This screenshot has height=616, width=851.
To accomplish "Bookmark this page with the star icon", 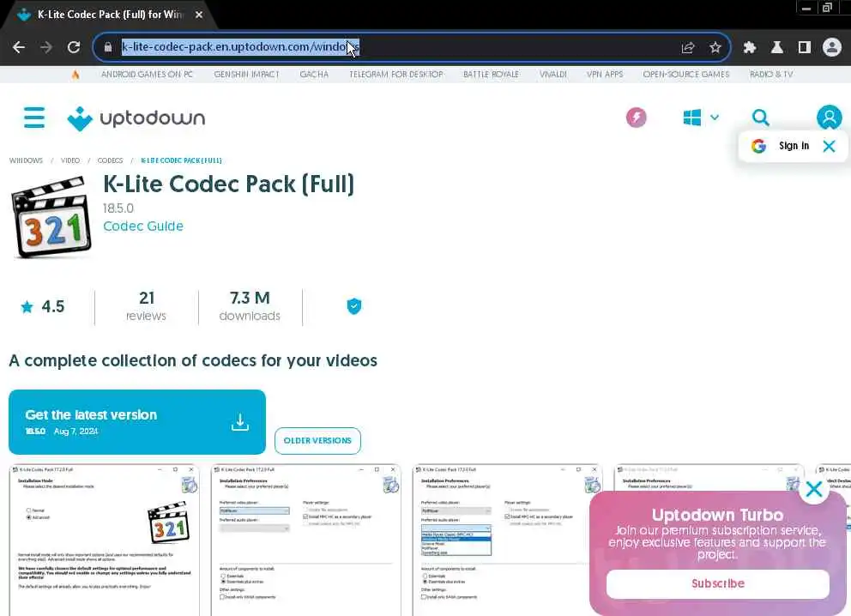I will 715,47.
